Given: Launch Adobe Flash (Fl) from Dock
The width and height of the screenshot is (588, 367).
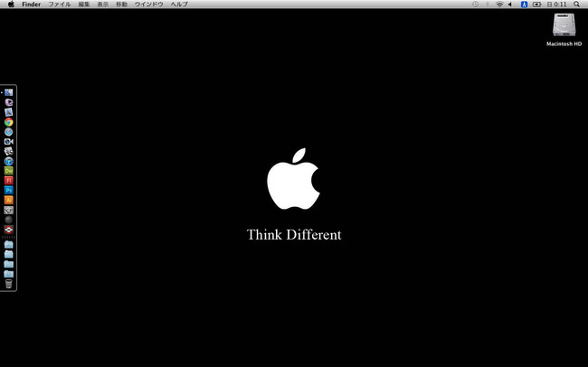Looking at the screenshot, I should pos(9,181).
